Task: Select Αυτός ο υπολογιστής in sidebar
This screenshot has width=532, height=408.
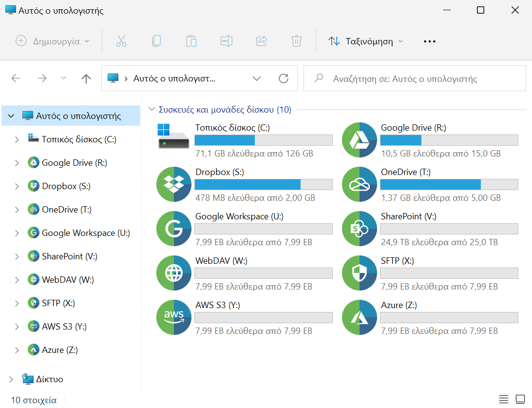Action: point(71,116)
